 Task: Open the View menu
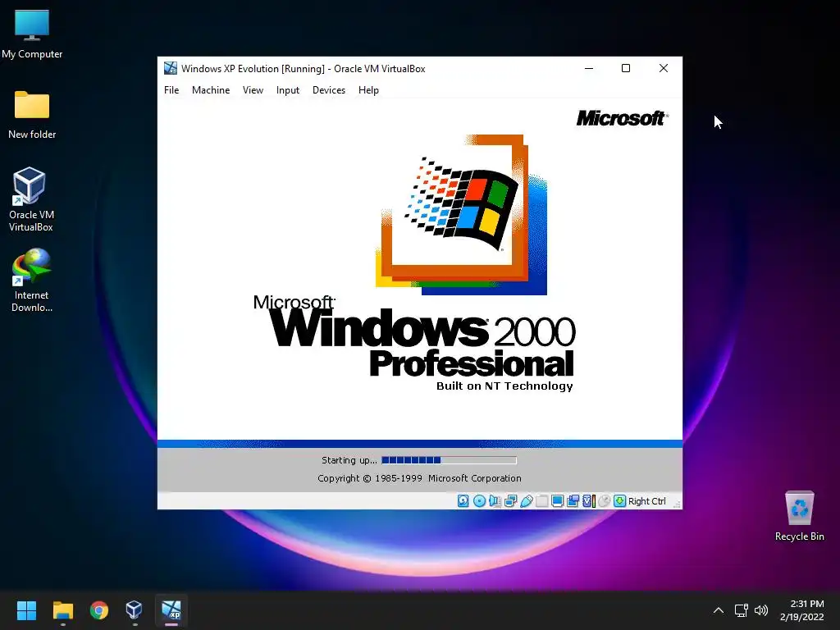pos(253,90)
